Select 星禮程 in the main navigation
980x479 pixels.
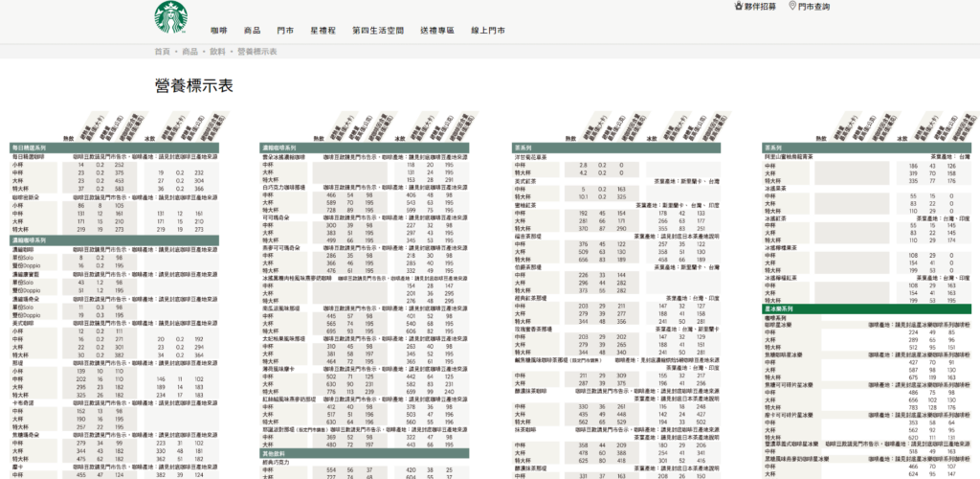tap(323, 30)
